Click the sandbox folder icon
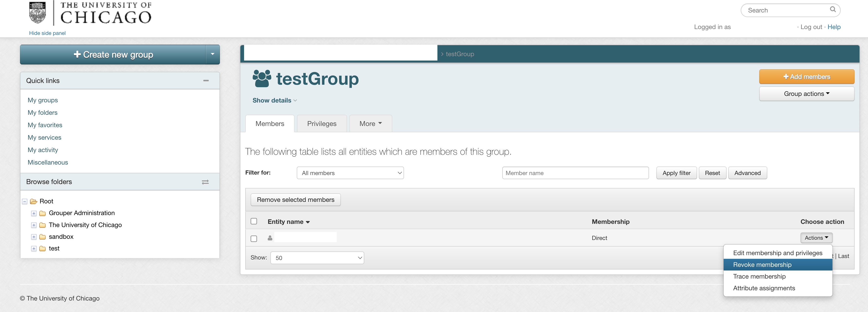This screenshot has height=312, width=868. point(42,237)
